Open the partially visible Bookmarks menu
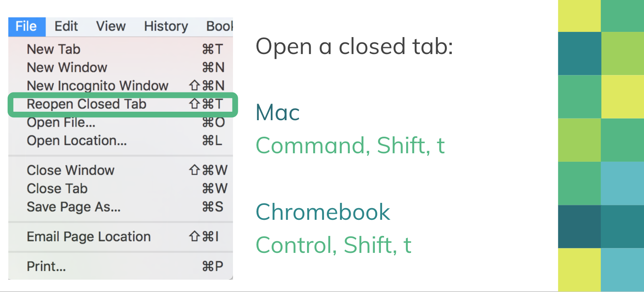The height and width of the screenshot is (292, 644). 219,27
